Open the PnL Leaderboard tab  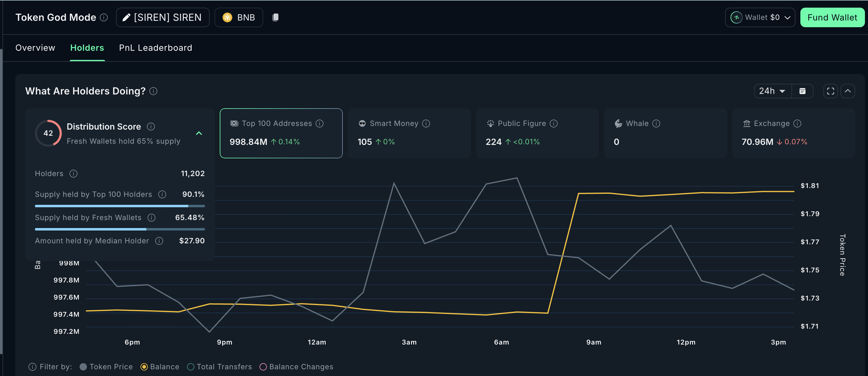[155, 48]
